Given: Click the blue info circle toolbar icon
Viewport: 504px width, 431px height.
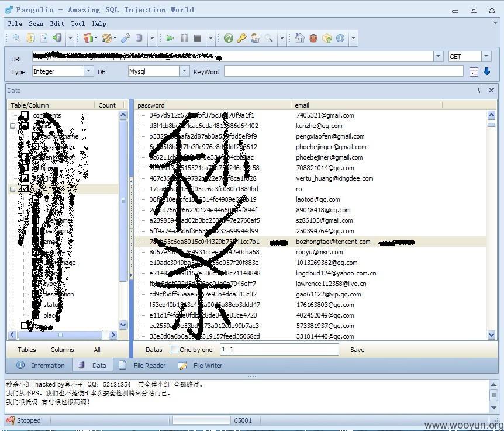Looking at the screenshot, I should [340, 38].
